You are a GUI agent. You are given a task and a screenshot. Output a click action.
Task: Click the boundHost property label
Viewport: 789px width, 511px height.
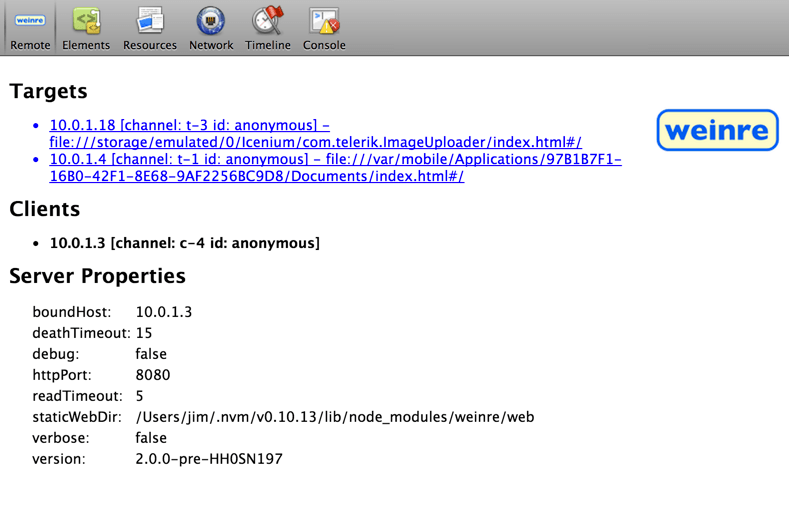tap(71, 312)
